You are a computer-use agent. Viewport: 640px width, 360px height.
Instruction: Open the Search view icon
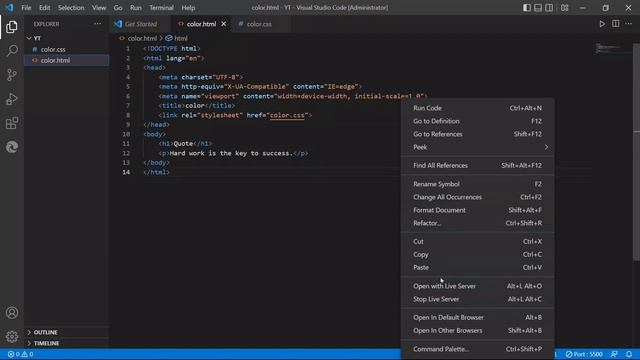pos(12,51)
